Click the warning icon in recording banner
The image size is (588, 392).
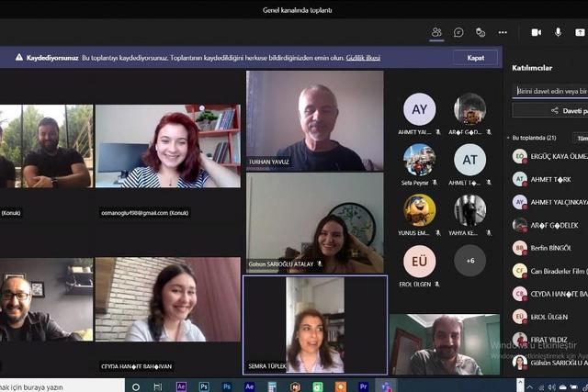coord(19,57)
